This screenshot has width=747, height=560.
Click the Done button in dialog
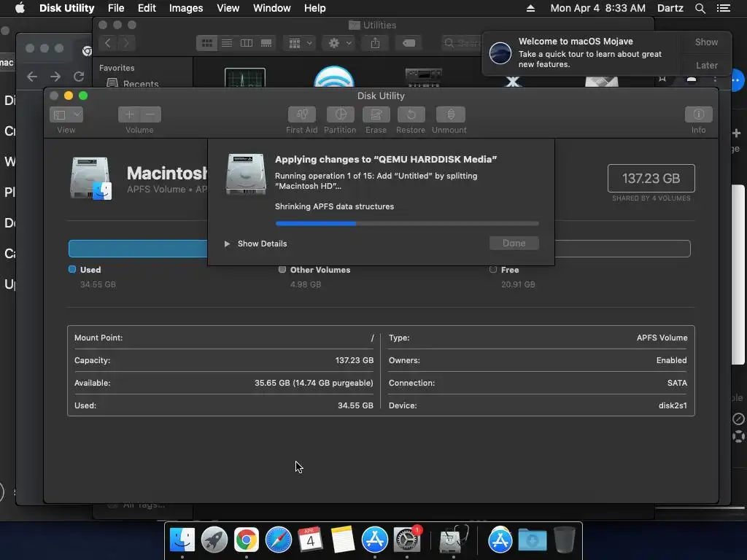[514, 243]
